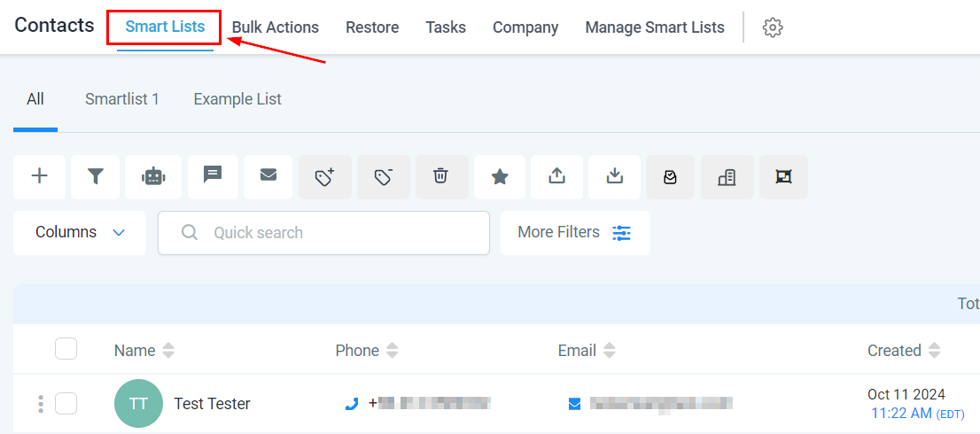This screenshot has width=980, height=434.
Task: Click the send email envelope icon
Action: (268, 175)
